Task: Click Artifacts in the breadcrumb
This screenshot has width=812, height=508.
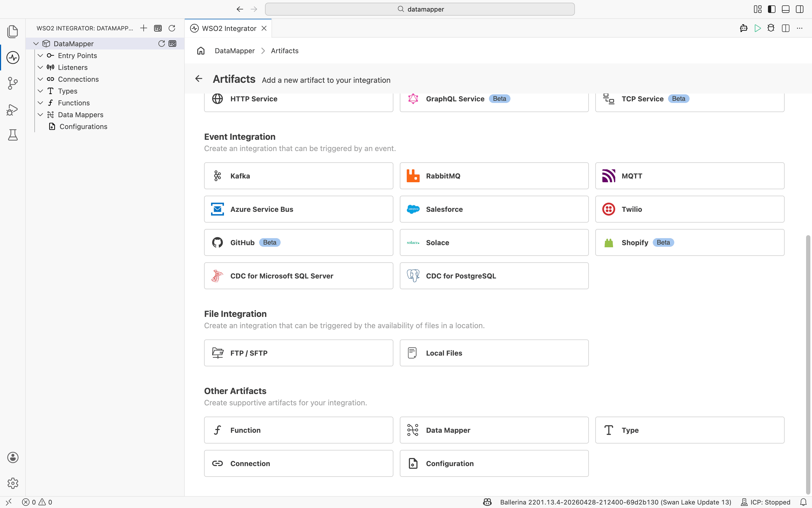Action: [285, 51]
